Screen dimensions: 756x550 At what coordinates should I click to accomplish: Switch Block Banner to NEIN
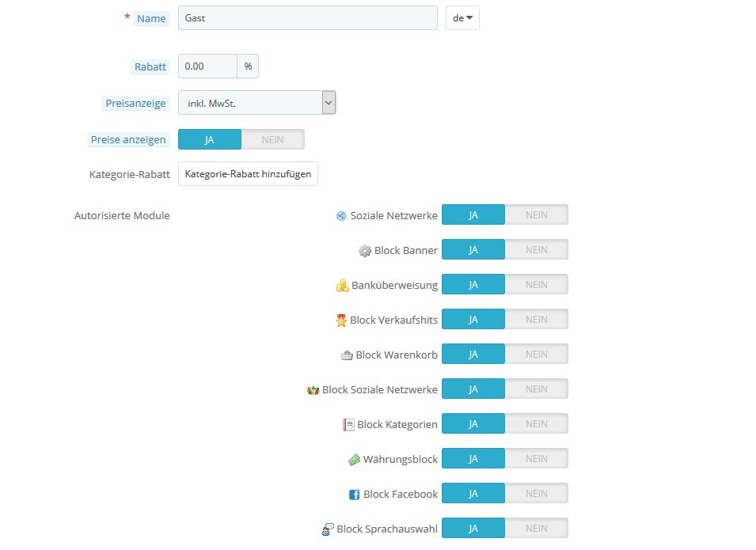pos(536,249)
